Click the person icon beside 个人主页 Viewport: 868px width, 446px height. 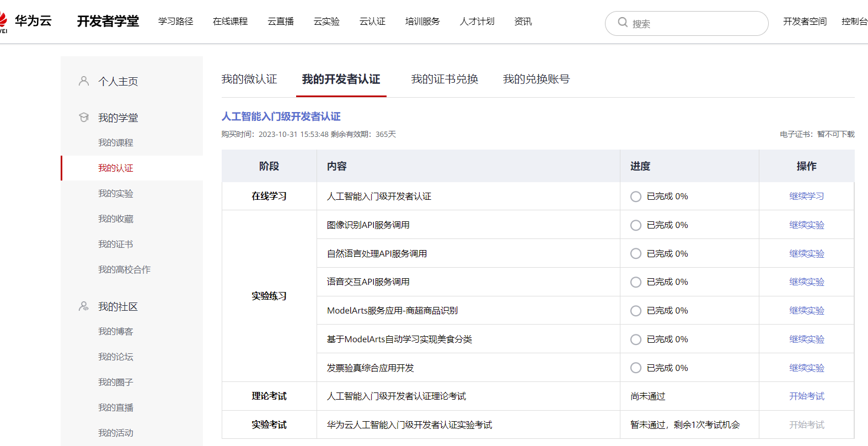(x=84, y=81)
